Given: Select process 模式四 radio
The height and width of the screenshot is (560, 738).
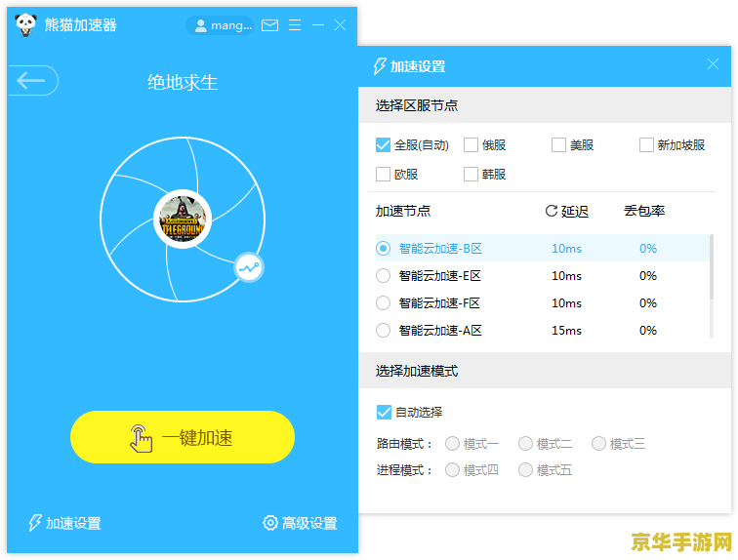Looking at the screenshot, I should pyautogui.click(x=452, y=469).
